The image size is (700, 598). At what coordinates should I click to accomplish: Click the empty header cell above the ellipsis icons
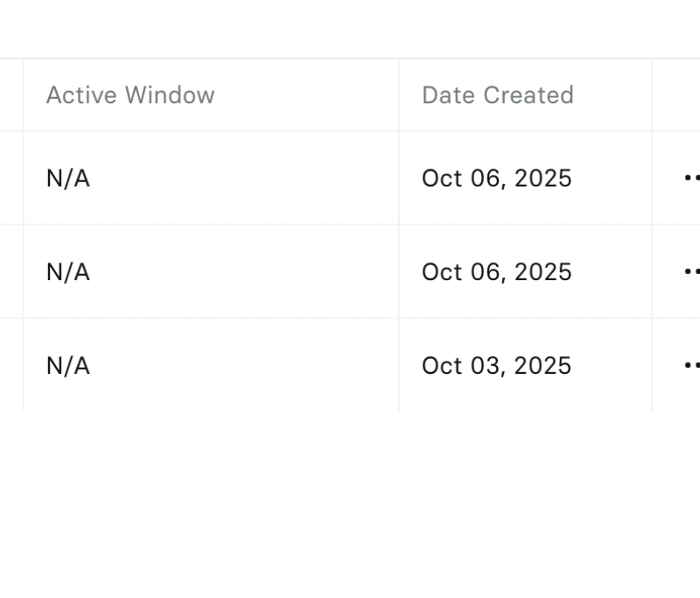[x=676, y=95]
